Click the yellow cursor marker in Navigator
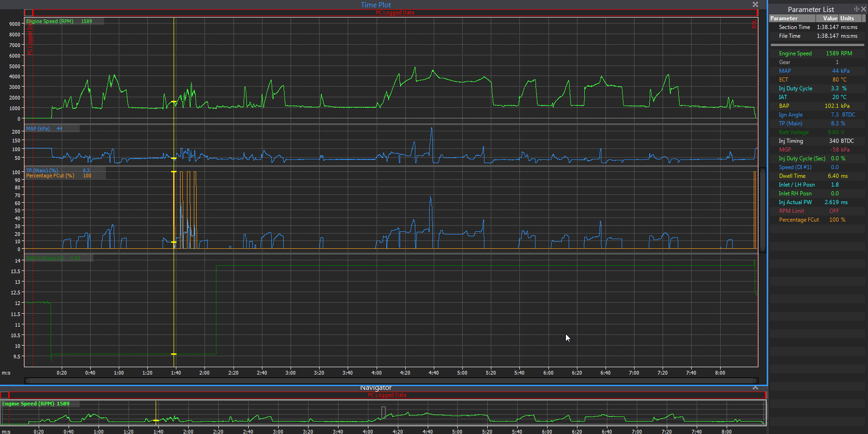 (156, 420)
